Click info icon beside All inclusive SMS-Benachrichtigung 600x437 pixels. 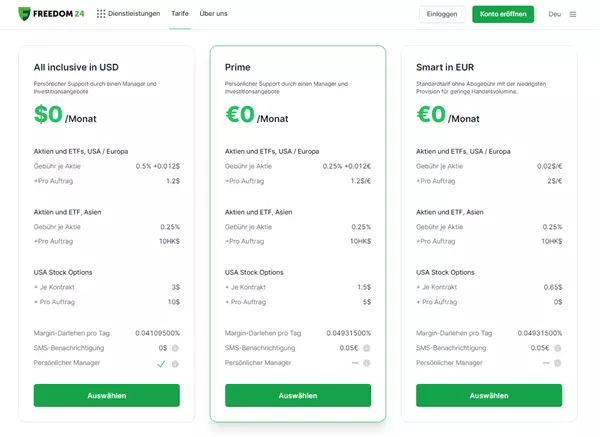175,348
